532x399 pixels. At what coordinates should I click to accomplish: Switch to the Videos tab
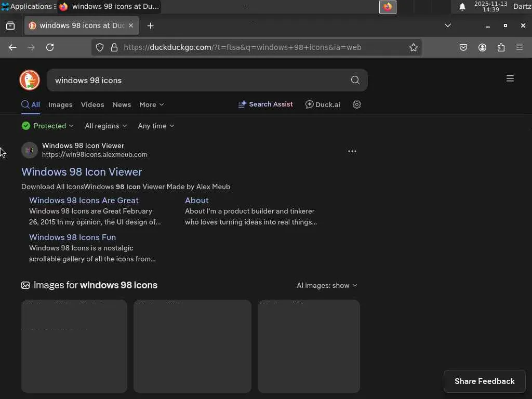92,104
